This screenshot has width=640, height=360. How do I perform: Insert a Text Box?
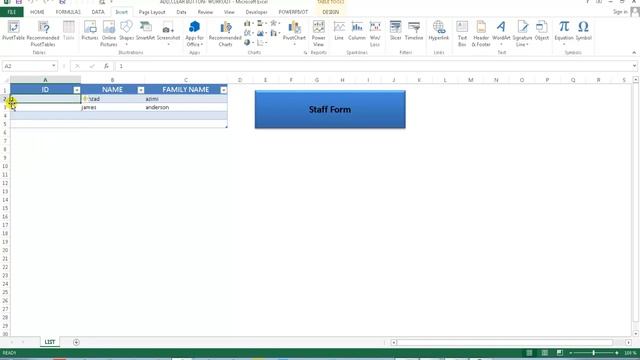tap(462, 33)
